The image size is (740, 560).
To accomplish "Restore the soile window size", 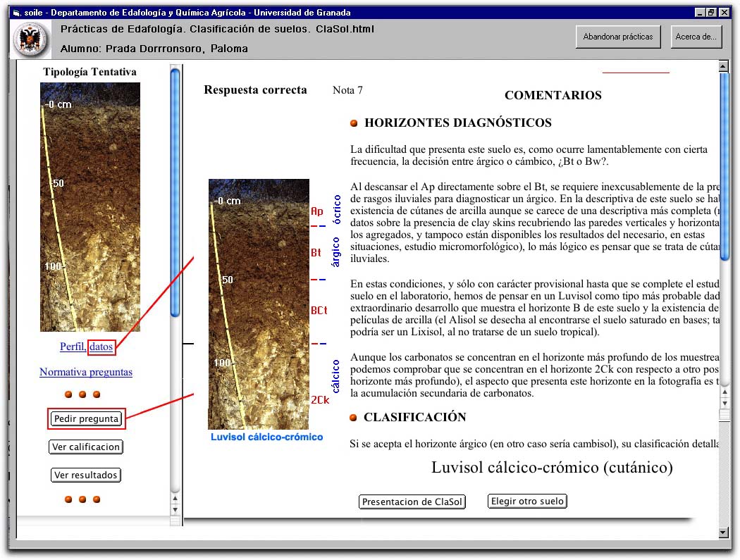I will click(x=711, y=13).
